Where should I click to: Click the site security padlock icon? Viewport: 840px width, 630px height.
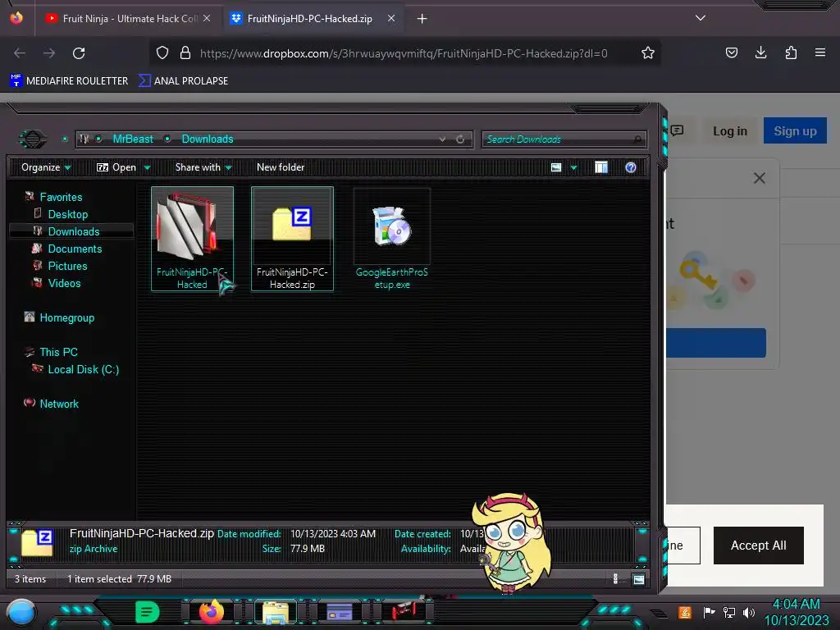[x=185, y=53]
